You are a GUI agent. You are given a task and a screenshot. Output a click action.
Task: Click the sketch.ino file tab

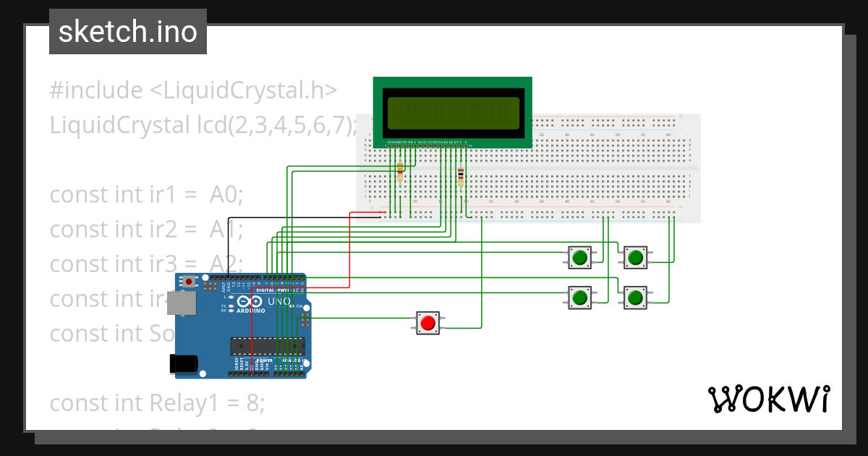pyautogui.click(x=127, y=32)
